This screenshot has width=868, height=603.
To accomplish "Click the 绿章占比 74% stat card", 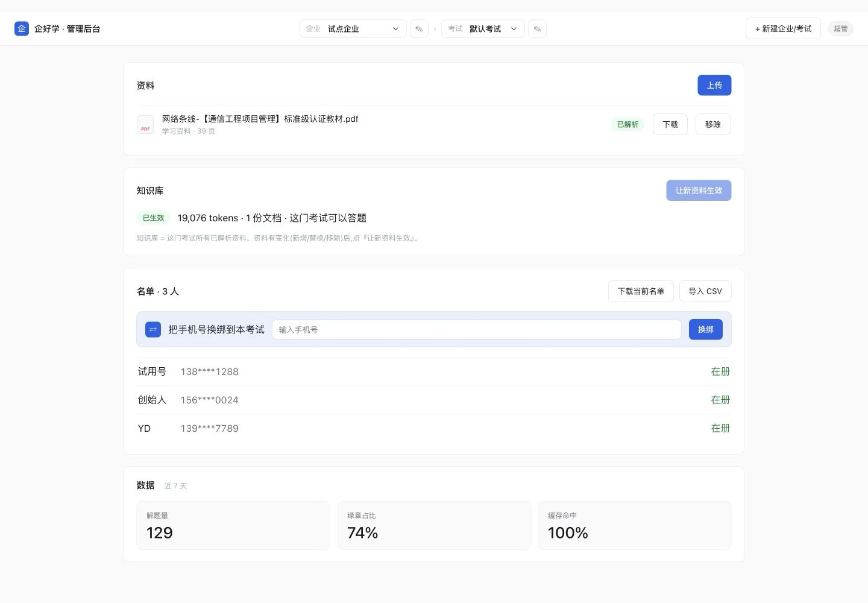I will coord(434,525).
